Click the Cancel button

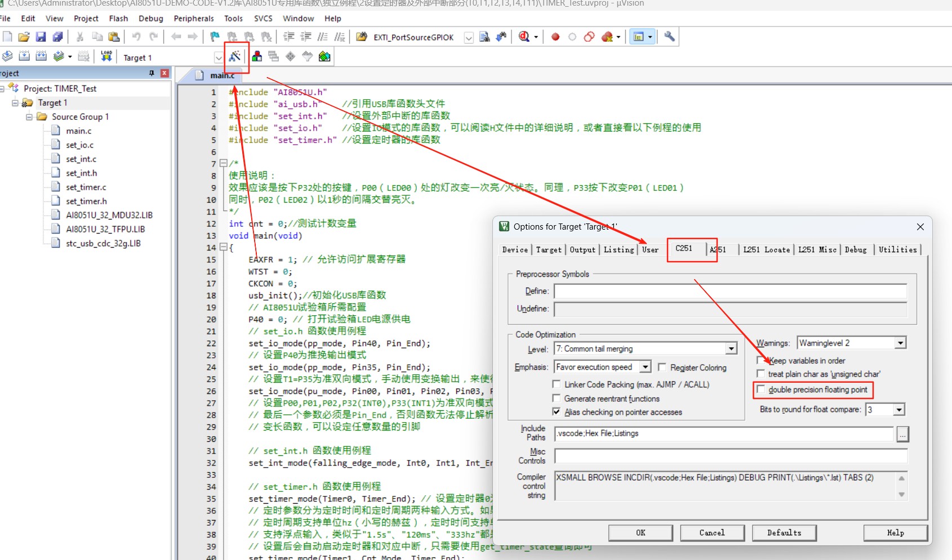coord(712,532)
